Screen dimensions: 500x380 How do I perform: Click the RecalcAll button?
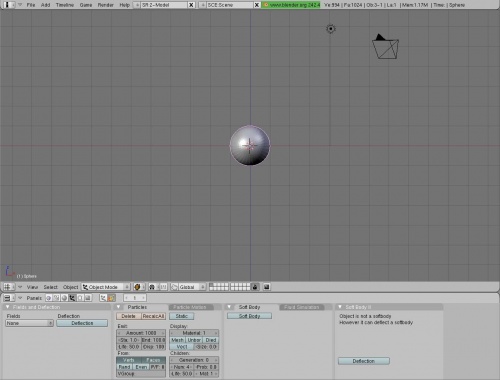153,316
